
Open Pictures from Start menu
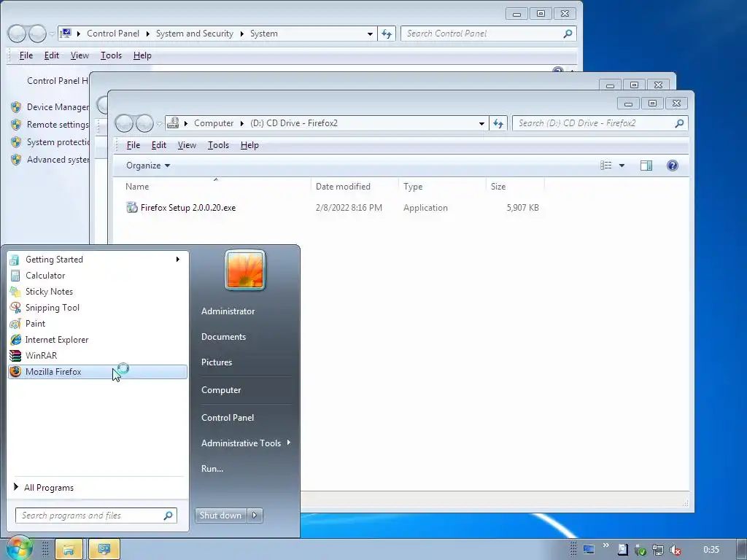tap(217, 362)
